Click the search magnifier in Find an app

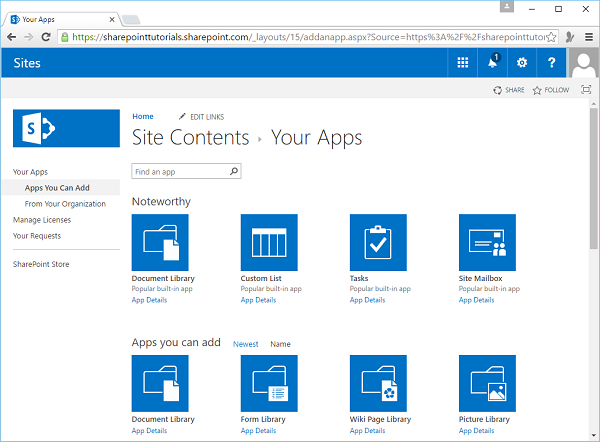(234, 172)
